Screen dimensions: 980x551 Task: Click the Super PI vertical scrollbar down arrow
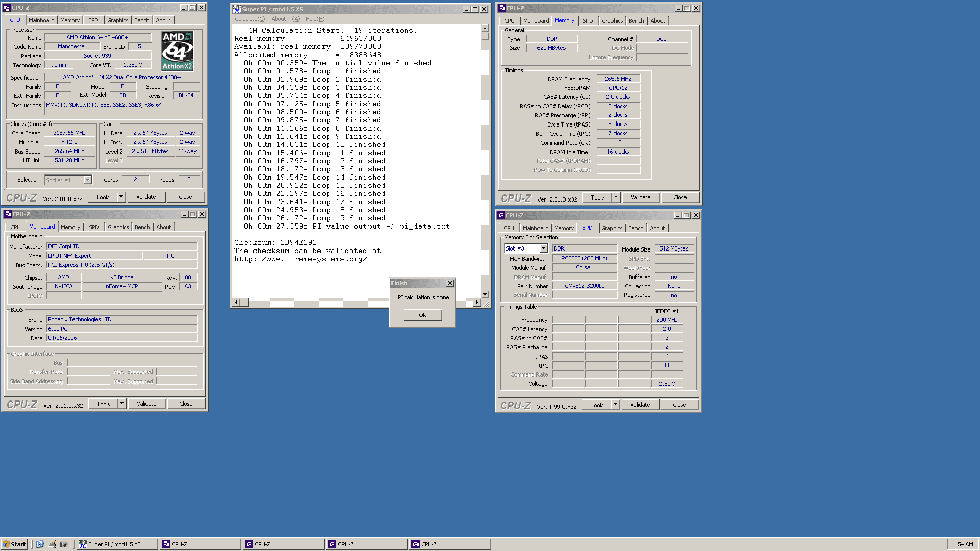point(485,294)
